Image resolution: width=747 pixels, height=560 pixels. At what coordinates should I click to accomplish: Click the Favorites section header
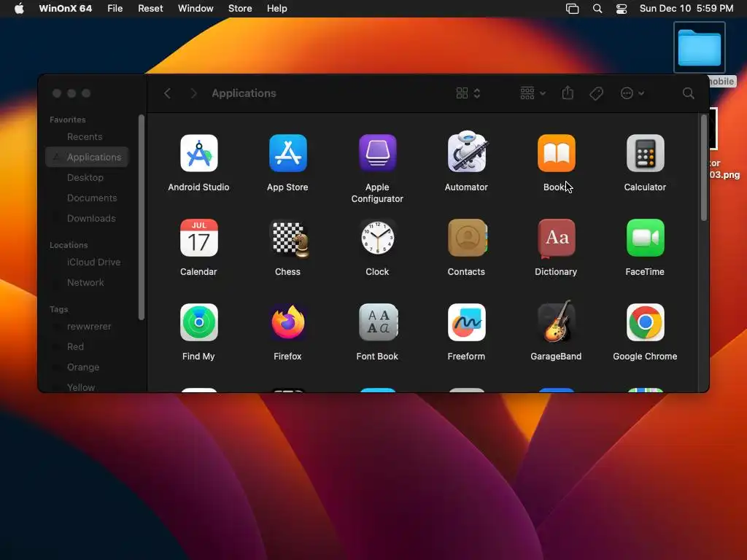(x=68, y=120)
